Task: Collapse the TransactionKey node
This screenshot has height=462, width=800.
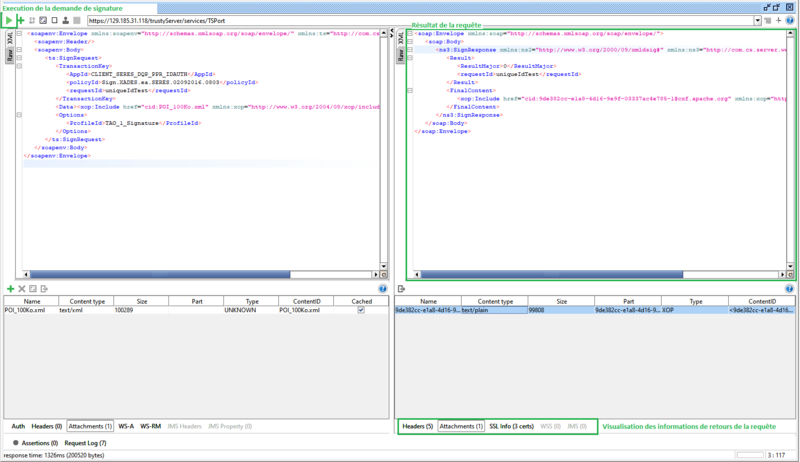Action: pyautogui.click(x=19, y=66)
